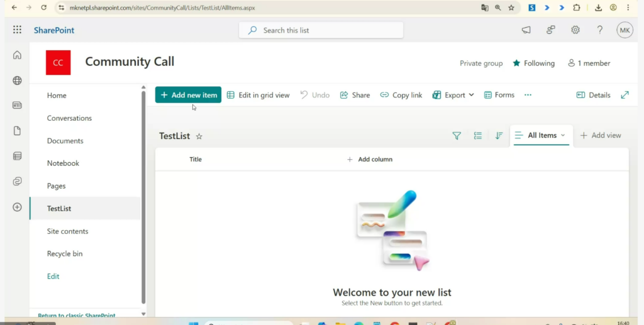This screenshot has width=644, height=325.
Task: Click Copy link in the toolbar
Action: pyautogui.click(x=401, y=95)
